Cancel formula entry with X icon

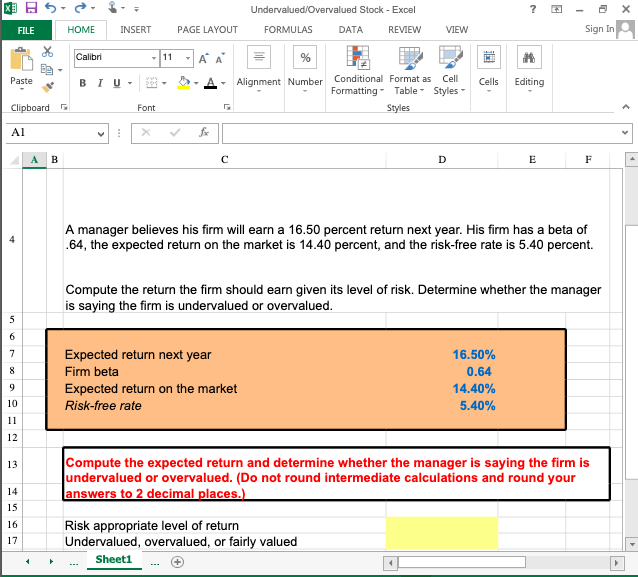146,132
